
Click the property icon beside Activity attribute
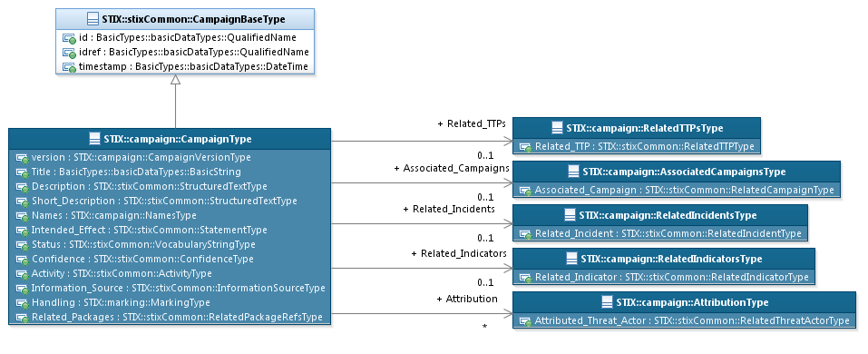(x=22, y=274)
